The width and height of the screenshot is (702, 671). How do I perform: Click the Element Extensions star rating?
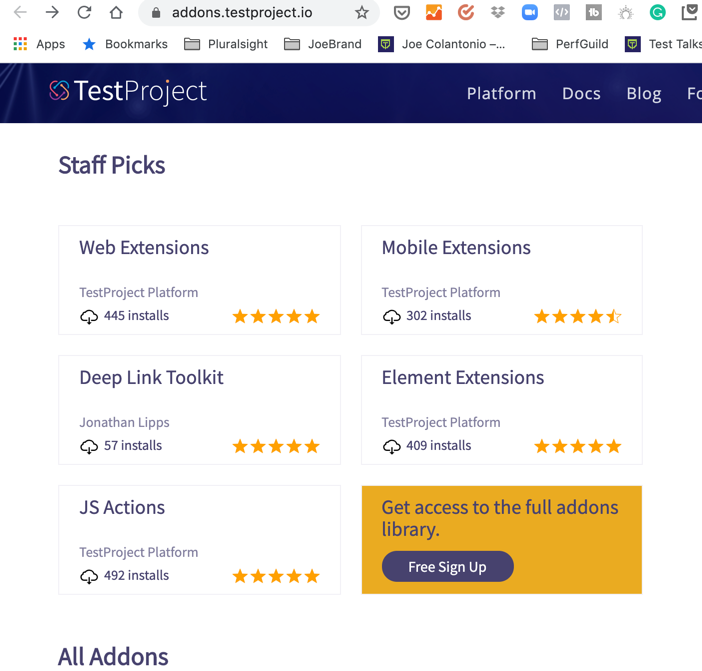pyautogui.click(x=578, y=446)
